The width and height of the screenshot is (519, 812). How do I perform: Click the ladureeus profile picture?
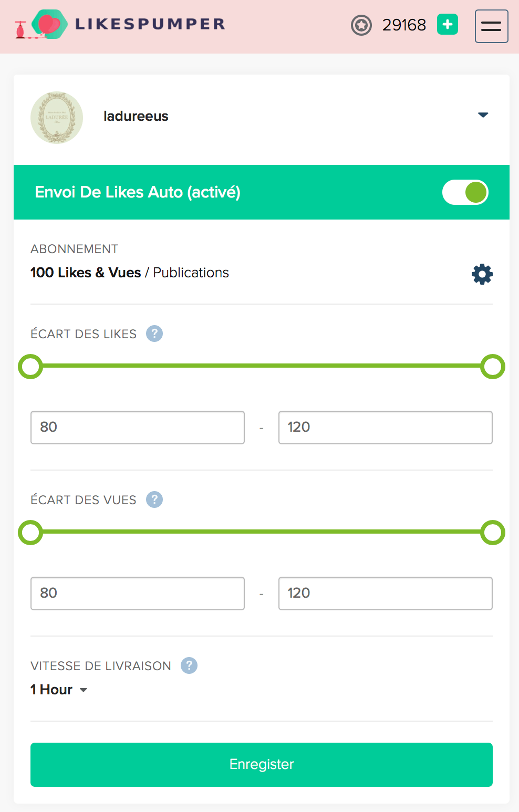57,118
